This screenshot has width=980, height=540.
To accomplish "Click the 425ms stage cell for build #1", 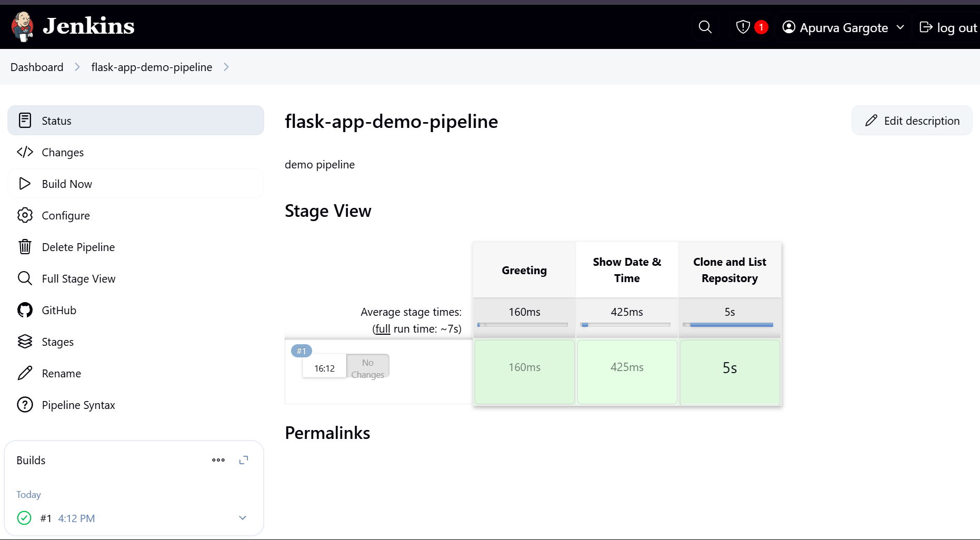I will tap(627, 372).
